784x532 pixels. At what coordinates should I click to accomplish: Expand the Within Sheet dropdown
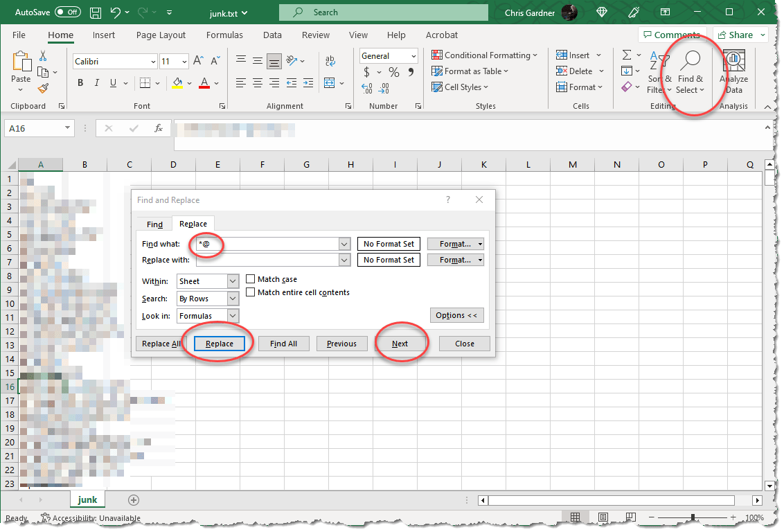pyautogui.click(x=233, y=281)
